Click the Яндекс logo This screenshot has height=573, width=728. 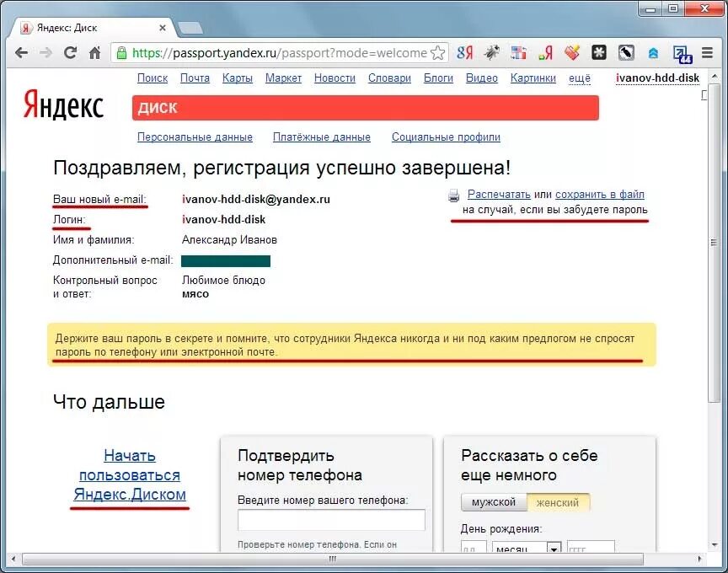tap(63, 105)
